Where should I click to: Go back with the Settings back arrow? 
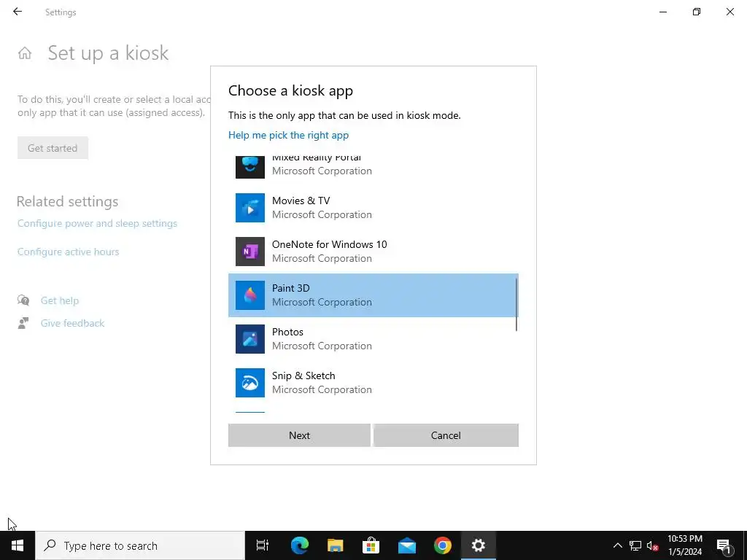[x=18, y=12]
